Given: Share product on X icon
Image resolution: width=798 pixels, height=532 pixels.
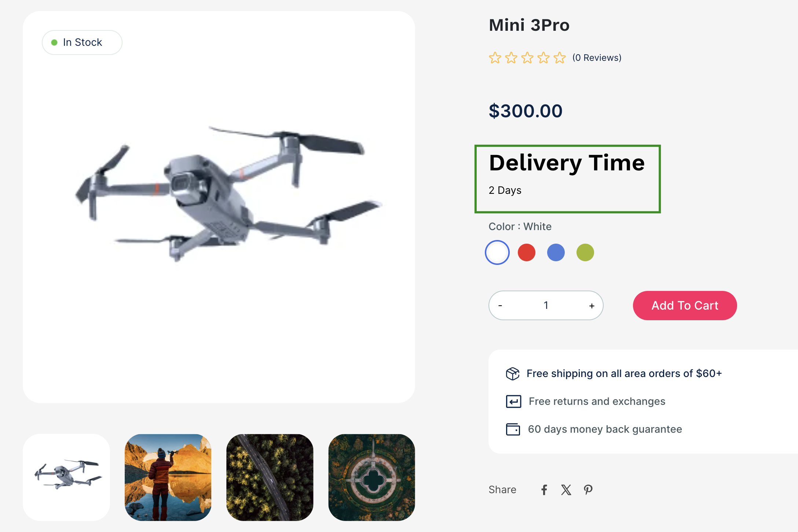Looking at the screenshot, I should tap(566, 490).
